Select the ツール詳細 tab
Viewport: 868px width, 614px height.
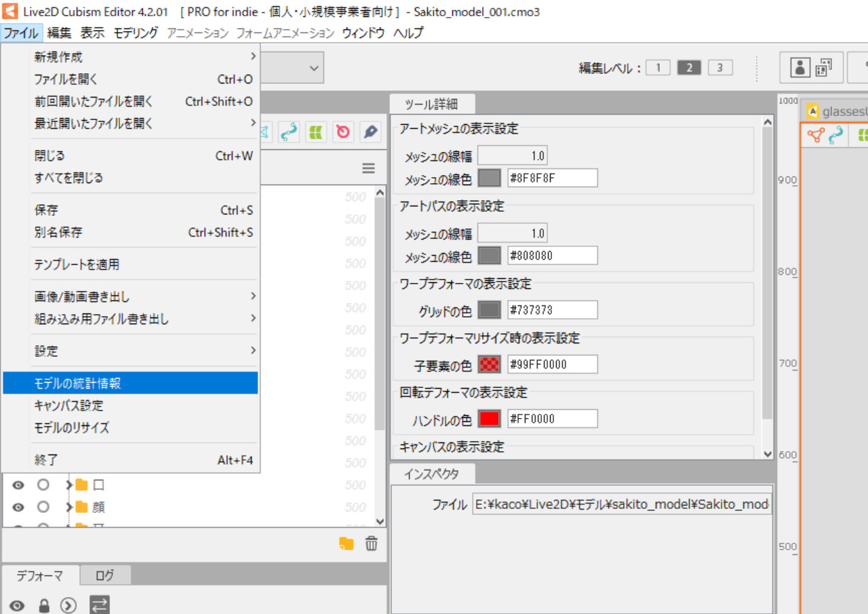431,104
